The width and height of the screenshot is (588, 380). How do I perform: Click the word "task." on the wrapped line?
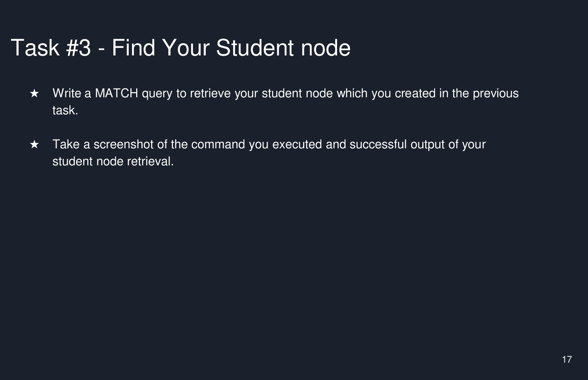(x=65, y=110)
